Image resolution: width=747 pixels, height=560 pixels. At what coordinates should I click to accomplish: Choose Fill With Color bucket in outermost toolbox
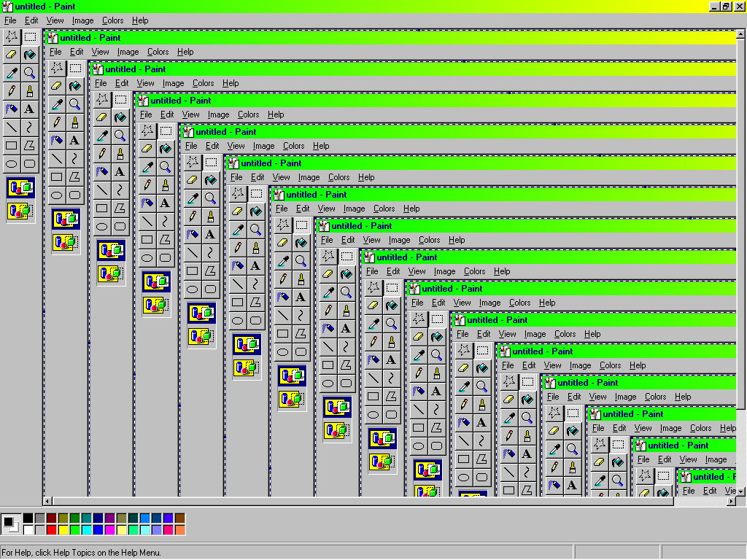point(29,55)
